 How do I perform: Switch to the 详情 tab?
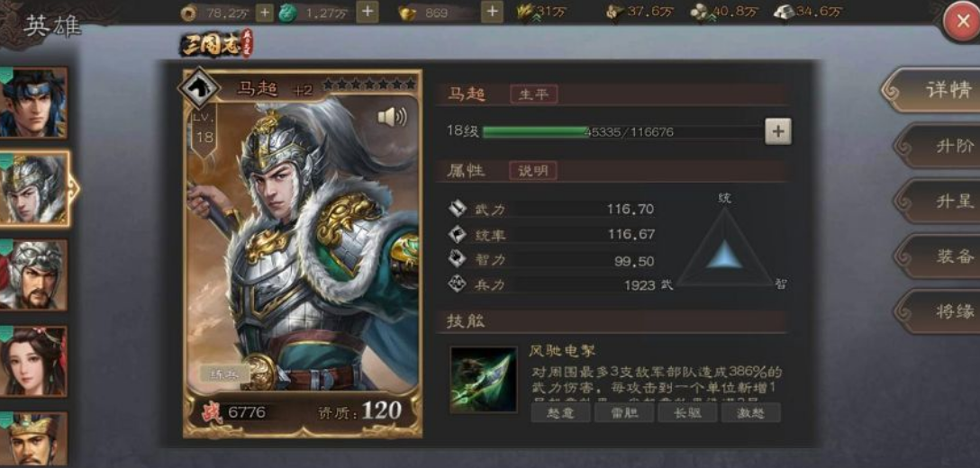point(934,91)
